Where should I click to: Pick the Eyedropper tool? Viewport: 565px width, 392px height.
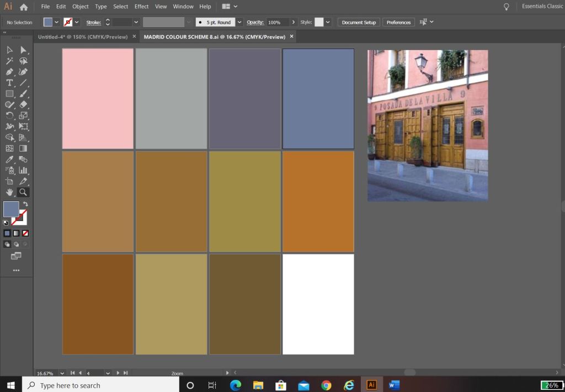coord(9,159)
